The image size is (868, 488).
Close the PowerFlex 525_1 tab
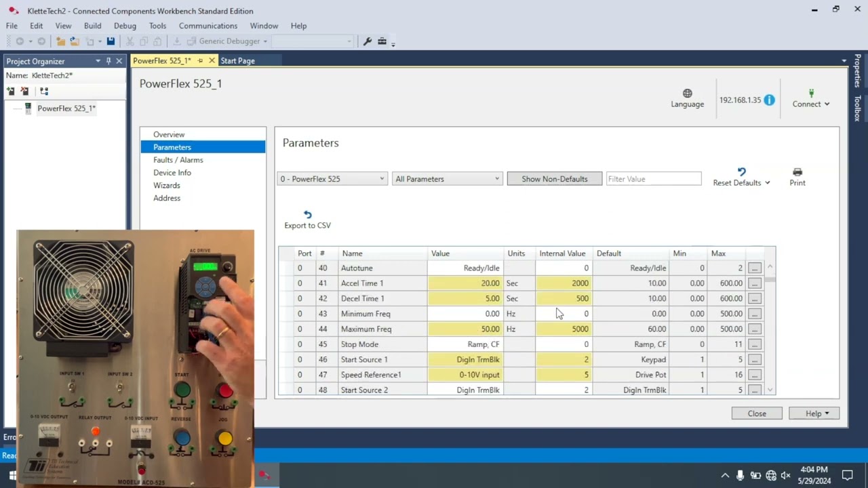[x=212, y=60]
